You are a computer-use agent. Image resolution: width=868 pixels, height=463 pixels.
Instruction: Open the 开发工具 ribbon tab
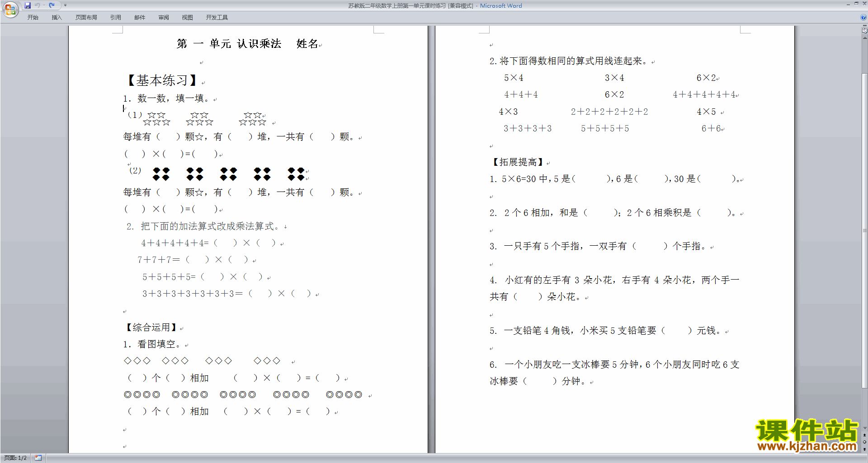217,18
